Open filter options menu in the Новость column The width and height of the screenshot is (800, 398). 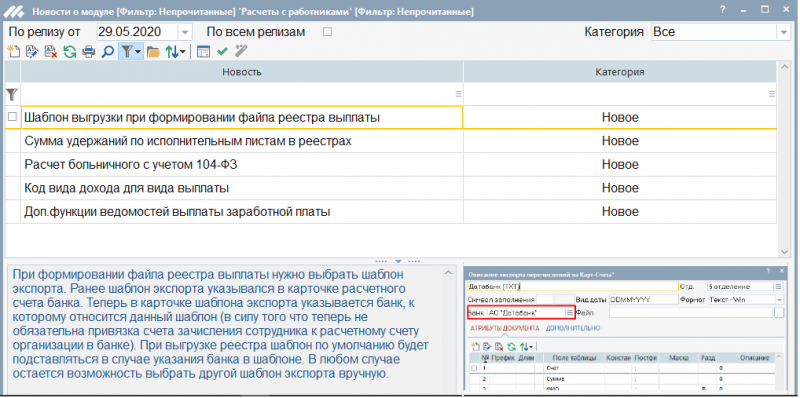[458, 94]
